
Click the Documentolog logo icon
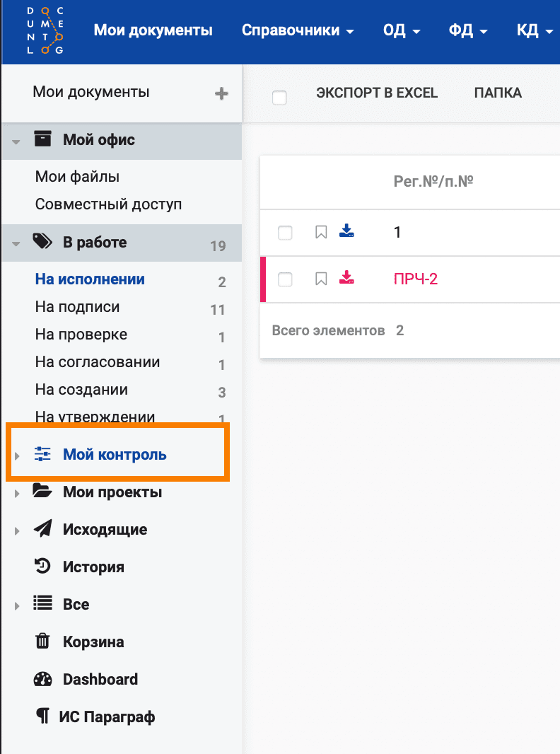coord(45,30)
